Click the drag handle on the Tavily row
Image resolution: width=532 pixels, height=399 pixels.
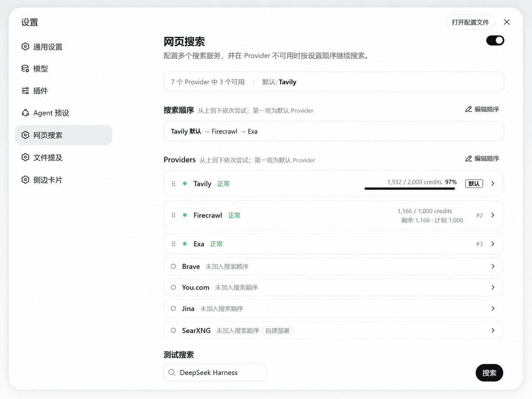pos(173,184)
